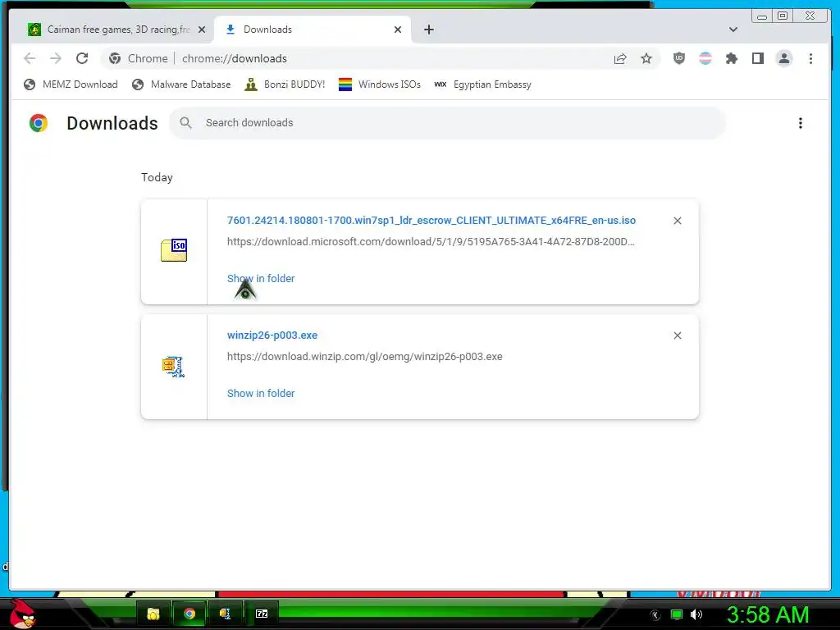Select the Chrome taskbar button
Viewport: 840px width, 630px height.
click(x=189, y=614)
